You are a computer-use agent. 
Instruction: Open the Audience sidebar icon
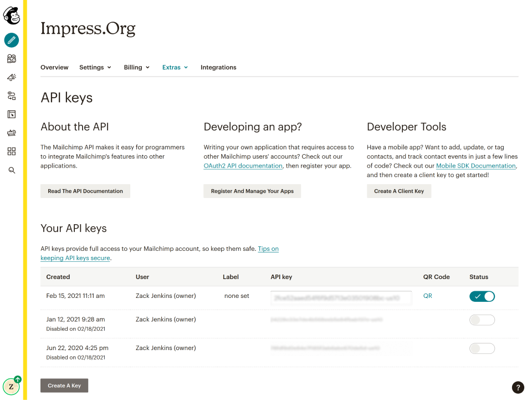pos(12,59)
